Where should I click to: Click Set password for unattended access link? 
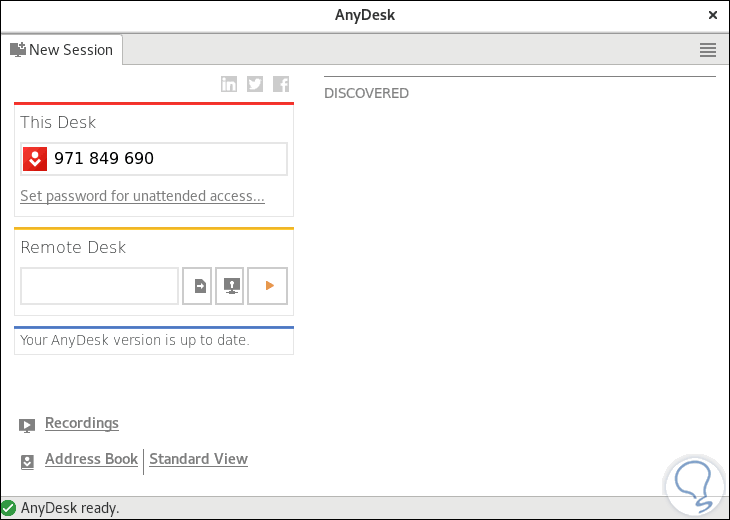(142, 196)
